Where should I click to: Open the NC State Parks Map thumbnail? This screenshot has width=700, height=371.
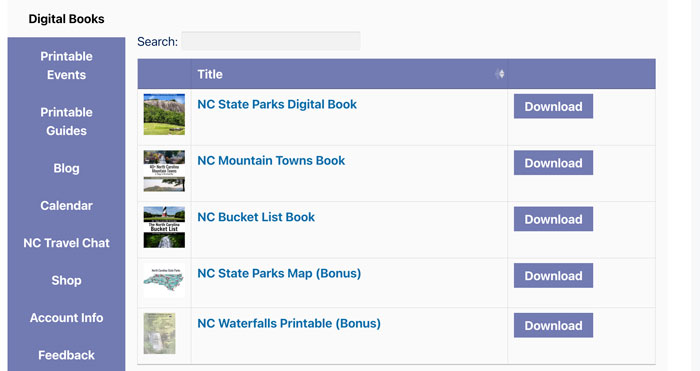(164, 280)
